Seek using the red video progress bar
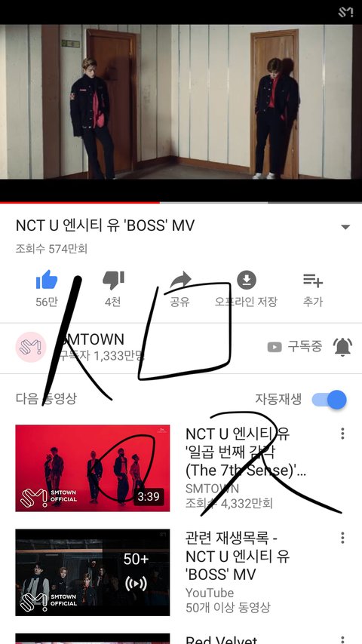 point(181,203)
